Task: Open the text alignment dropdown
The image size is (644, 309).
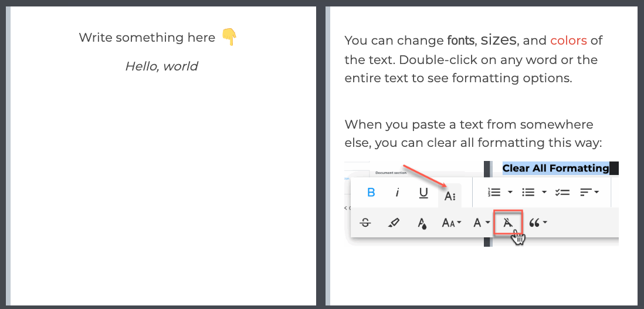Action: tap(589, 192)
